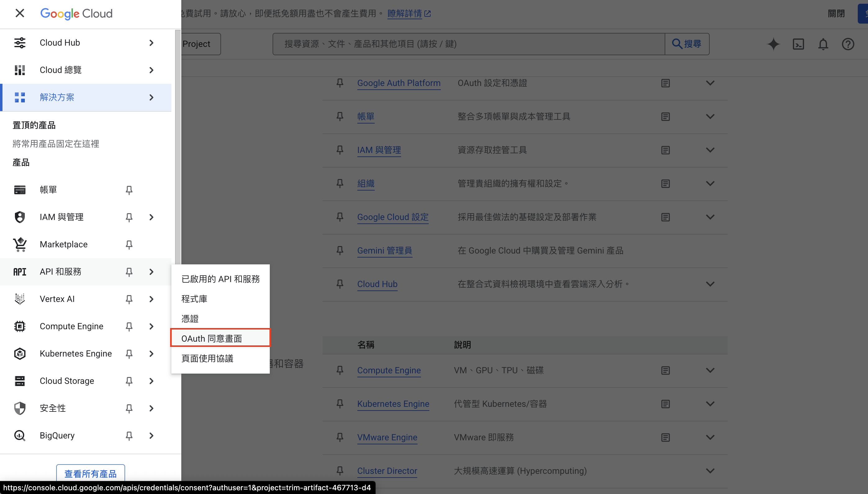Activate Cloud Shell terminal icon
The image size is (868, 494).
[x=798, y=44]
